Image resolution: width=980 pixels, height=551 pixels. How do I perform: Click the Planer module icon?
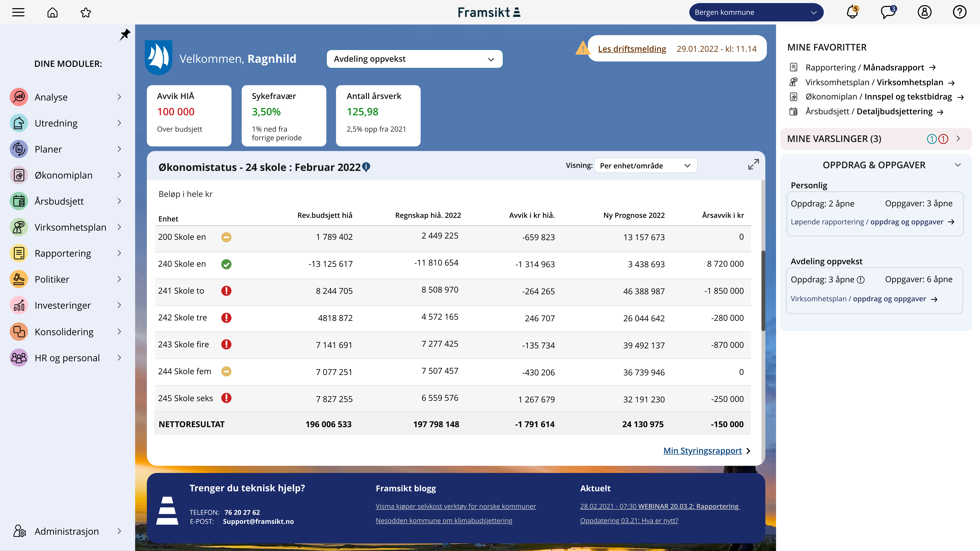click(x=19, y=149)
